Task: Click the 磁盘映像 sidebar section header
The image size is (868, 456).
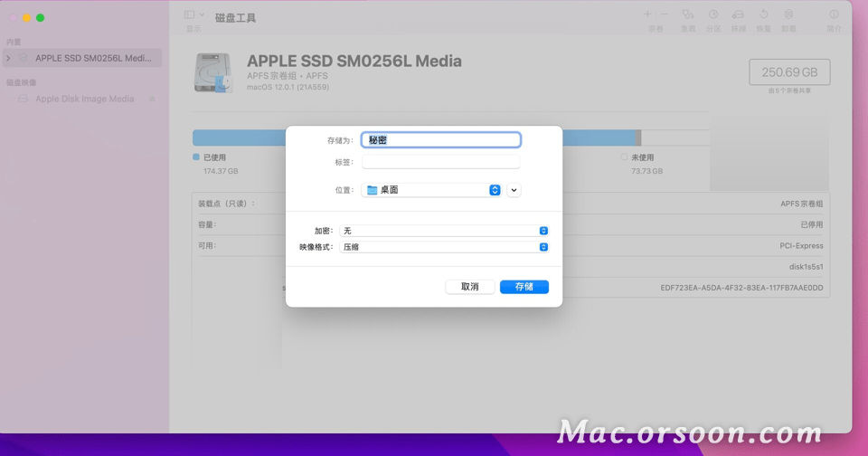Action: coord(21,82)
